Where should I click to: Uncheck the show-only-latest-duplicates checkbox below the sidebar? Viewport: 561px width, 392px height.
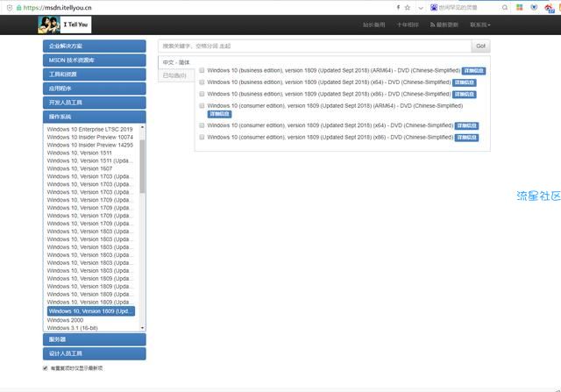45,368
